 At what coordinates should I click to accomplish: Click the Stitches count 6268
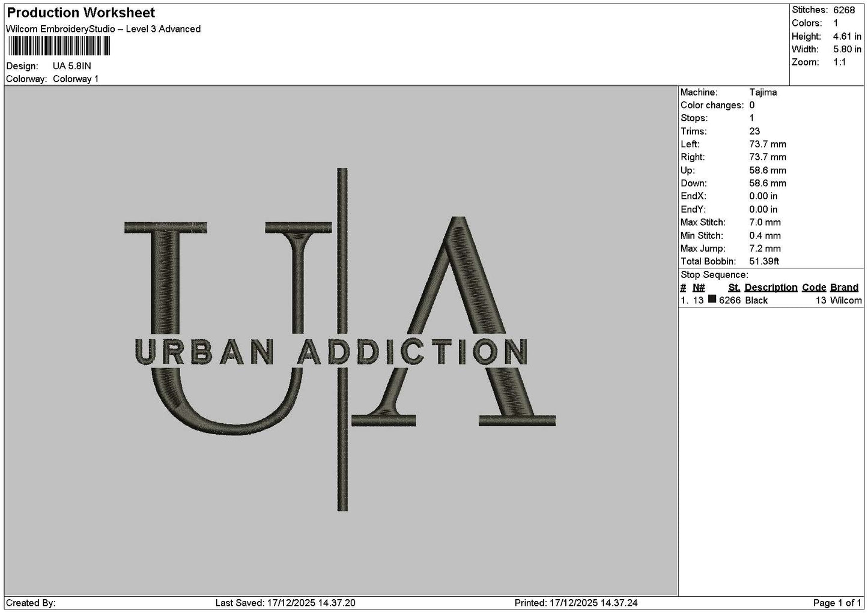844,10
